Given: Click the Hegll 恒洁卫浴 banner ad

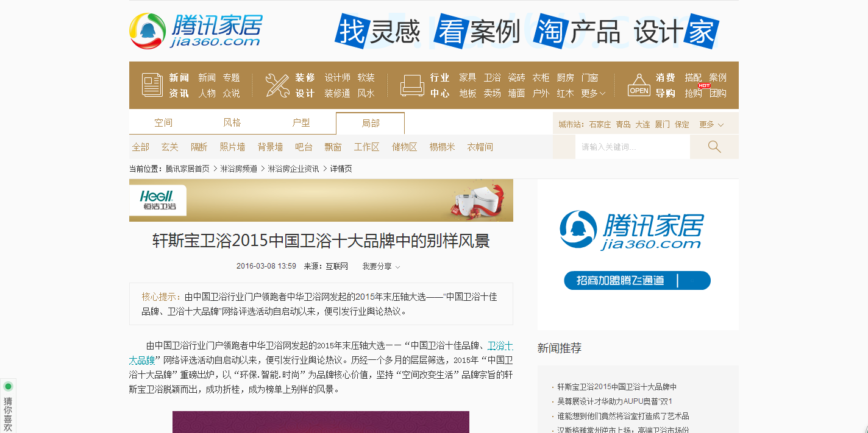Looking at the screenshot, I should click(321, 200).
